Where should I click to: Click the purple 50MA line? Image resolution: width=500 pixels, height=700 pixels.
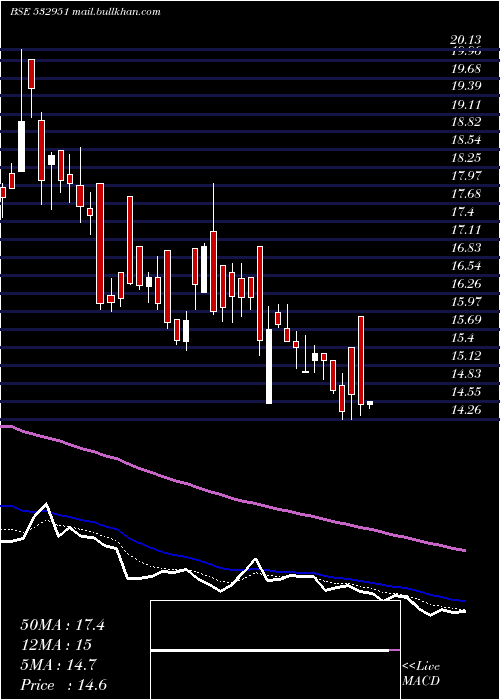click(232, 498)
